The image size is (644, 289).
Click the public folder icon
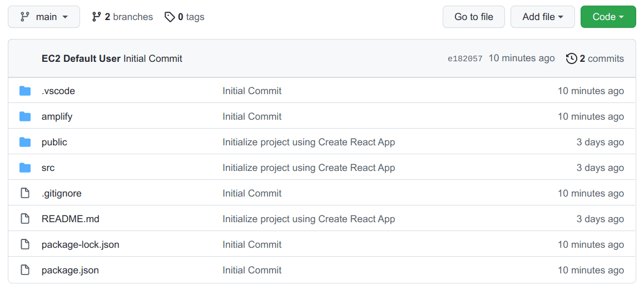[x=25, y=142]
